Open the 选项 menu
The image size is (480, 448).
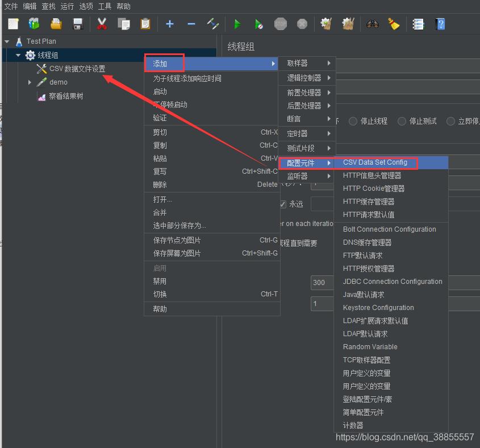[86, 6]
